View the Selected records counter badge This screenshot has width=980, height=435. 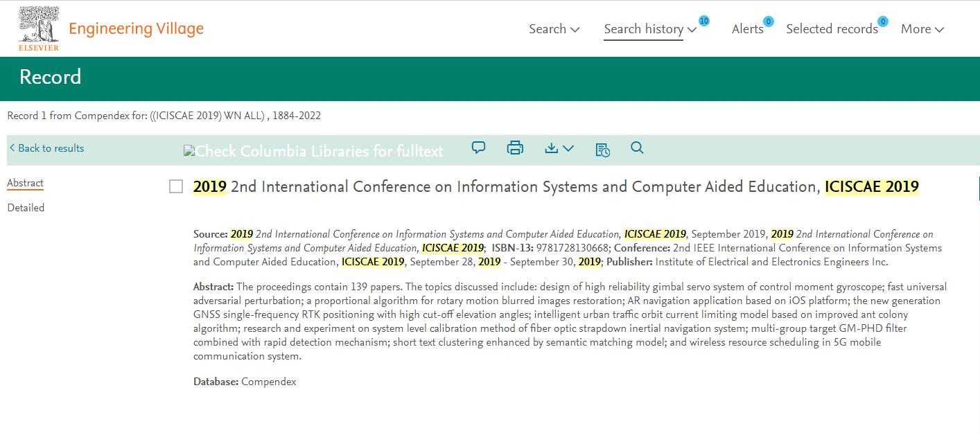pyautogui.click(x=882, y=21)
